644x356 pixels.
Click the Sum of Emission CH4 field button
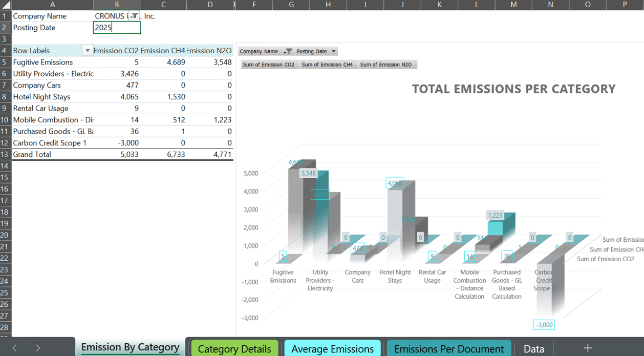[327, 65]
